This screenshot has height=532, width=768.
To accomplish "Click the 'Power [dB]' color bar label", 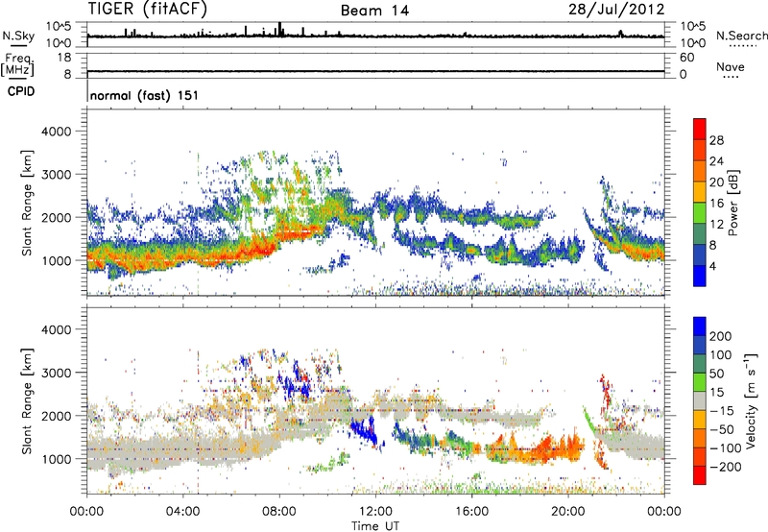I will (733, 203).
